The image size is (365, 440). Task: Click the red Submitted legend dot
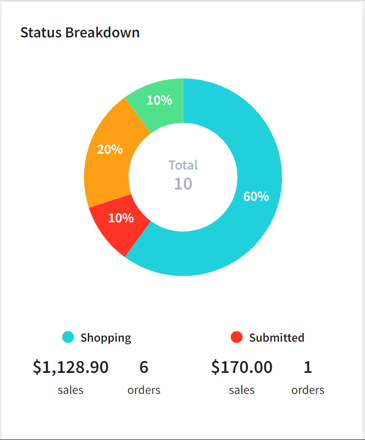236,337
